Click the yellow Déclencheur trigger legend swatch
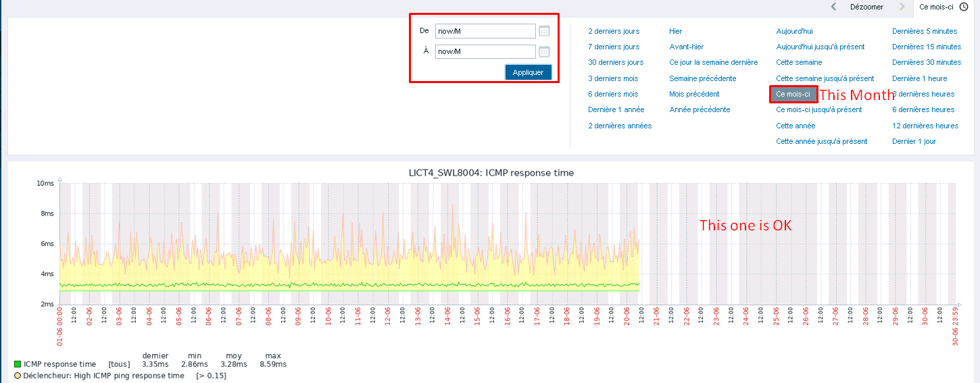Screen dimensions: 980x383 coord(18,376)
